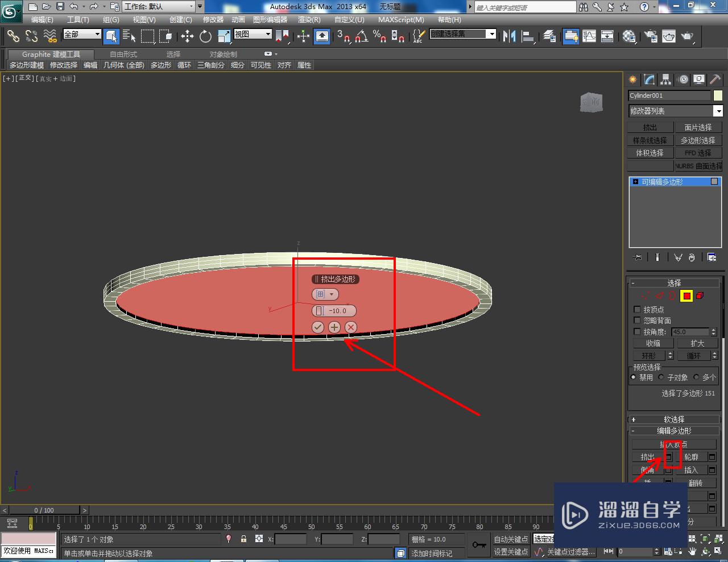Expand the 可编辑多边形 stack entry
The height and width of the screenshot is (562, 728).
pos(636,182)
